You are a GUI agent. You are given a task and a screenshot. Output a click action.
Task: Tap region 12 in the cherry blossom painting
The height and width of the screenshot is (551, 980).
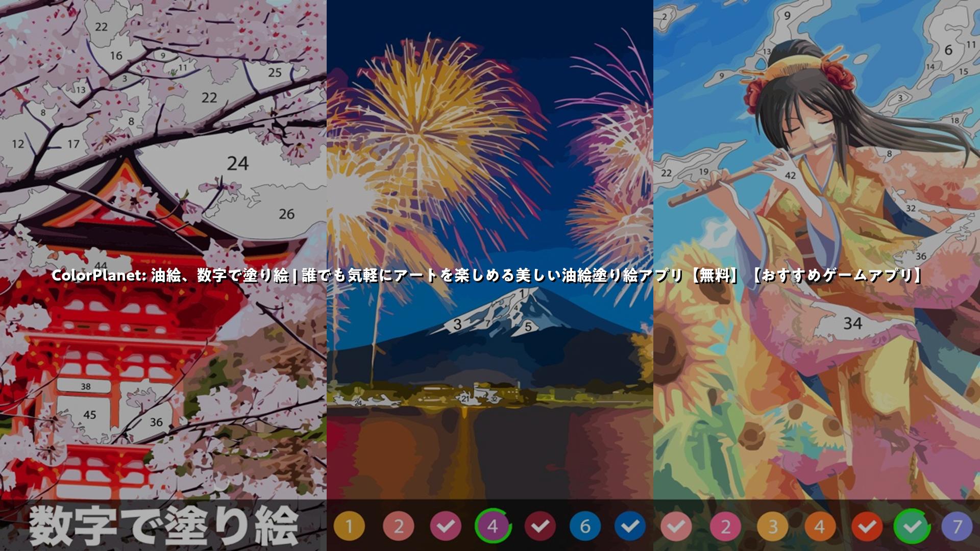(x=18, y=144)
